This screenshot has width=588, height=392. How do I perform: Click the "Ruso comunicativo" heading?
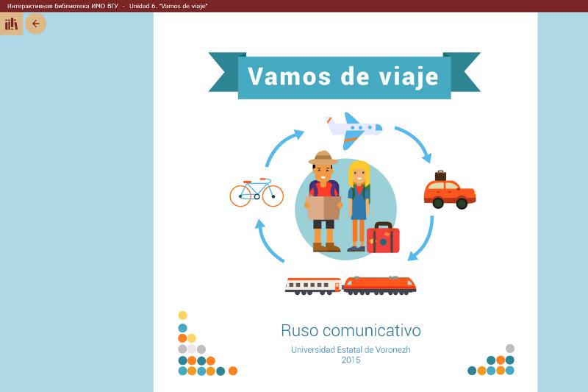click(351, 330)
